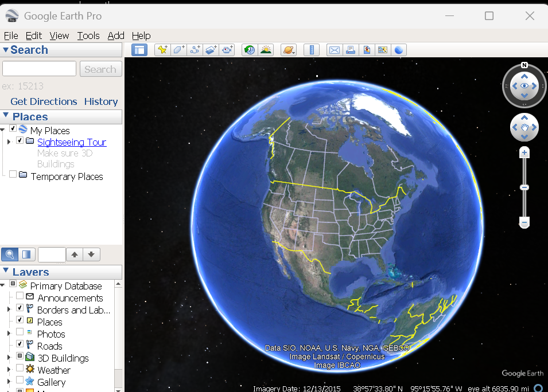
Task: Enable the Photos layer checkbox
Action: point(20,332)
